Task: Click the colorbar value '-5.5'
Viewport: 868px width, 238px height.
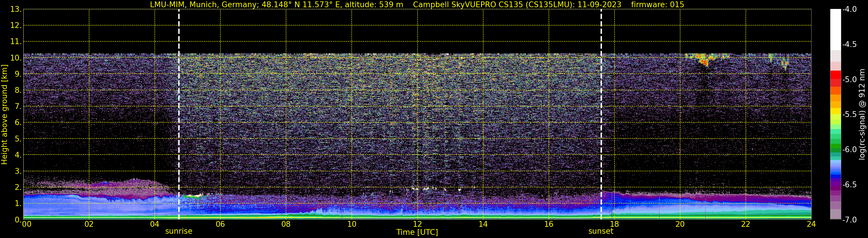Action: [x=850, y=115]
